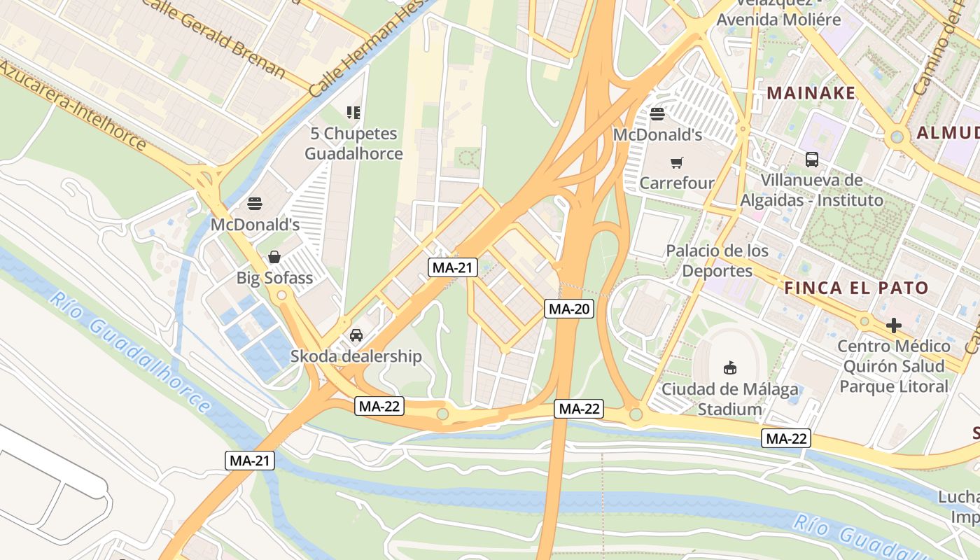Click the Carrefour shopping cart icon
Screen dimensions: 980x560
(676, 163)
